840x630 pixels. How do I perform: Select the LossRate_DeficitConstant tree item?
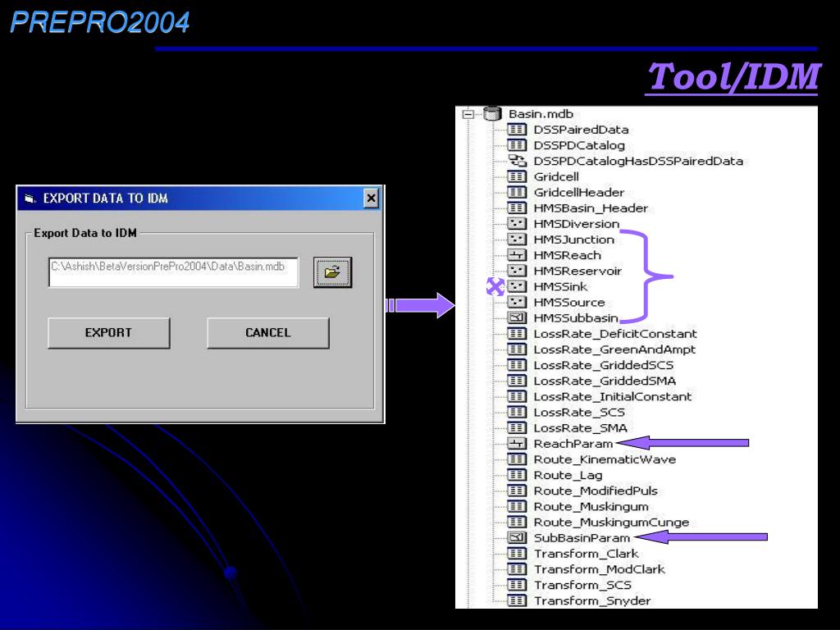tap(615, 334)
